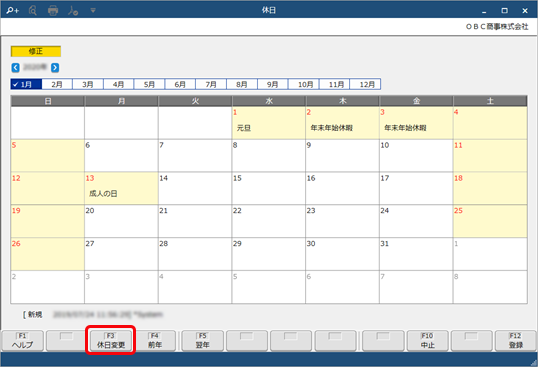This screenshot has width=538, height=367.
Task: Select the 8月 tab
Action: pyautogui.click(x=242, y=84)
